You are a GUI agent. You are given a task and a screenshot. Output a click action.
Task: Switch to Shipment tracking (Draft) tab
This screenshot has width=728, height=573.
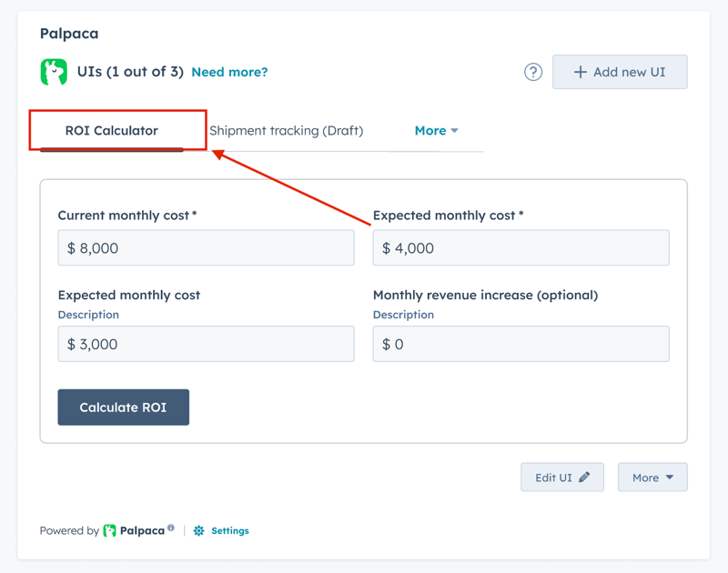tap(286, 130)
